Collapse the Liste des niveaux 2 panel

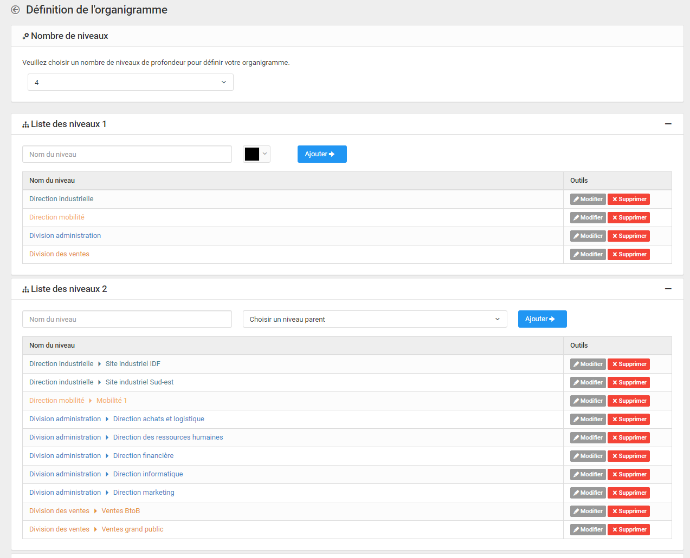click(x=668, y=289)
